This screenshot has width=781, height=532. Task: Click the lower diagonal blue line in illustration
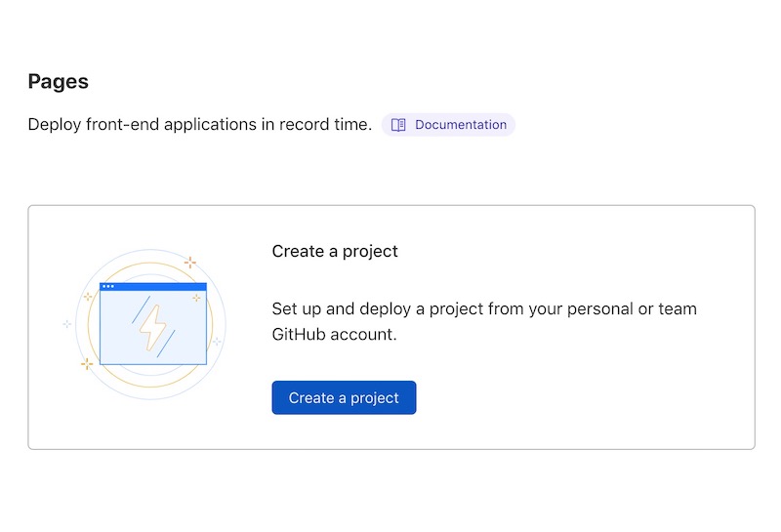click(x=166, y=344)
